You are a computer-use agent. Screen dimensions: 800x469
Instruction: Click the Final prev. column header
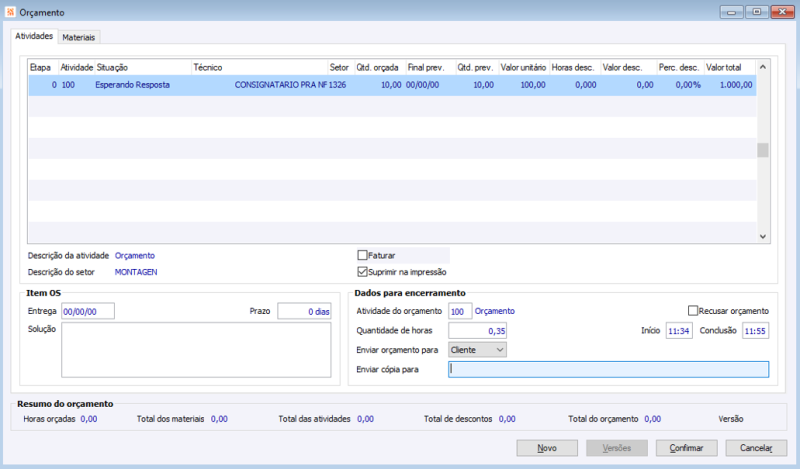[x=431, y=67]
